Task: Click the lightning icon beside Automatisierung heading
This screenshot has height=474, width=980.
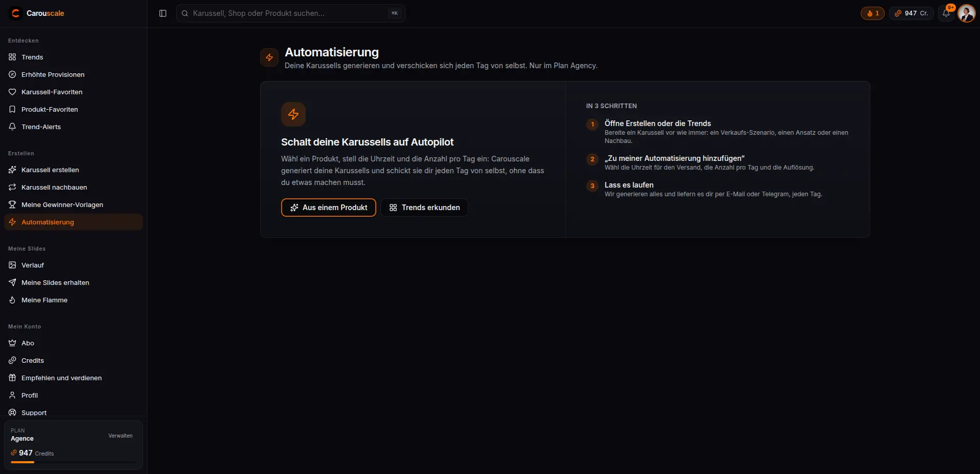Action: [269, 57]
